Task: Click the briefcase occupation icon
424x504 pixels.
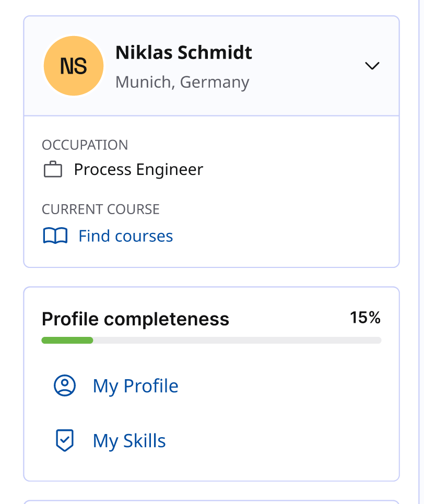Action: tap(53, 170)
